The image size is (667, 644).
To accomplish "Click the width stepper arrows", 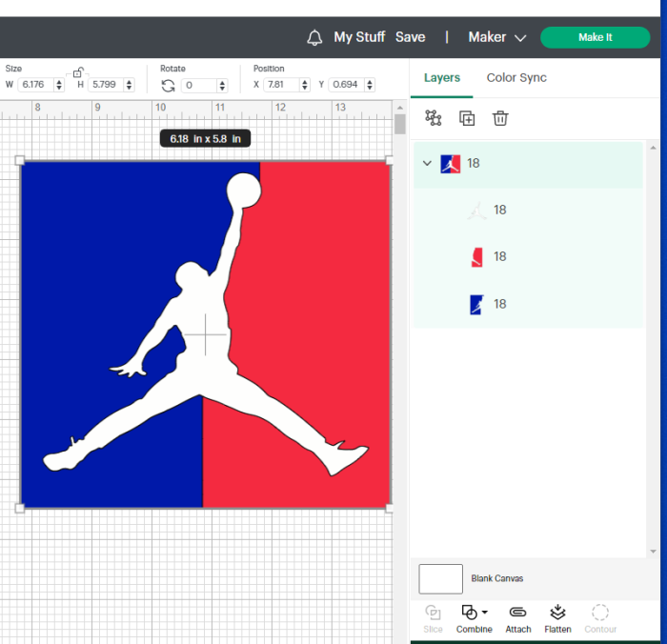I will [x=59, y=85].
